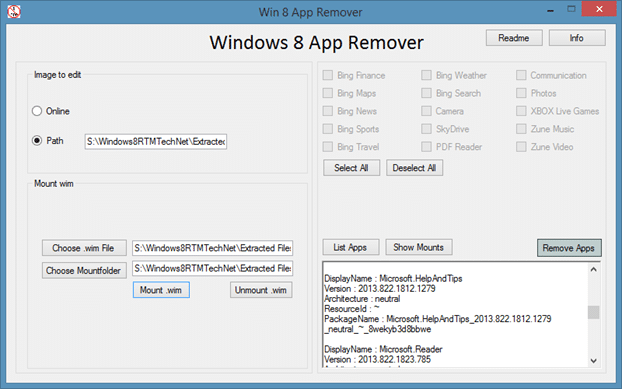
Task: Click the Win 8 App Remover title bar icon
Action: [14, 11]
